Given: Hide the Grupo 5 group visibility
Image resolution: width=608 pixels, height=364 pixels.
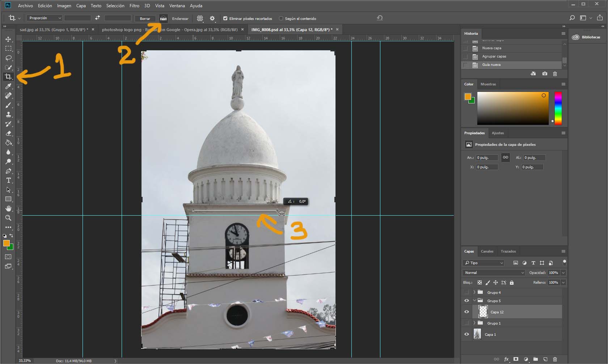Looking at the screenshot, I should point(466,301).
